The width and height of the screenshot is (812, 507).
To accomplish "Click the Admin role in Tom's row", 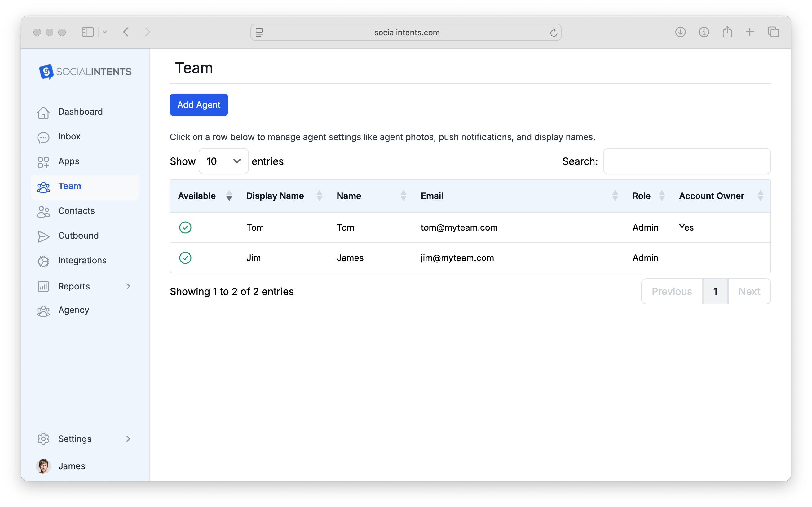I will coord(645,228).
